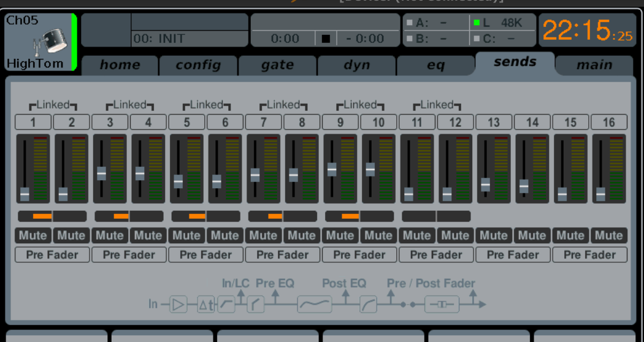
Task: Click the HighTom drum channel icon
Action: (50, 42)
